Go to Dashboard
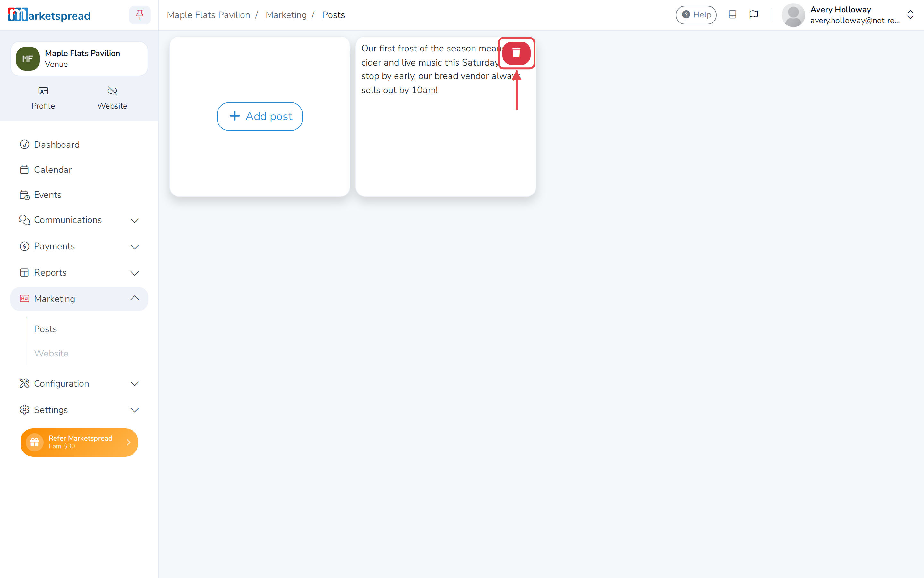 pos(79,144)
